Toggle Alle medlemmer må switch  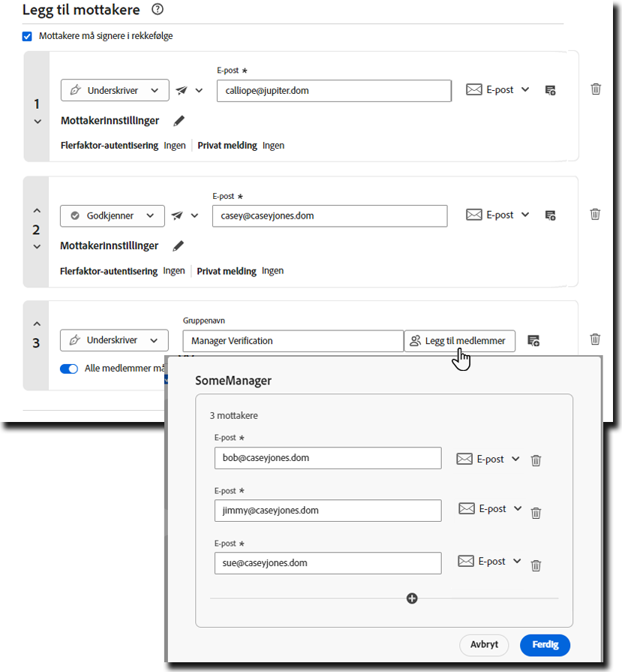coord(69,369)
